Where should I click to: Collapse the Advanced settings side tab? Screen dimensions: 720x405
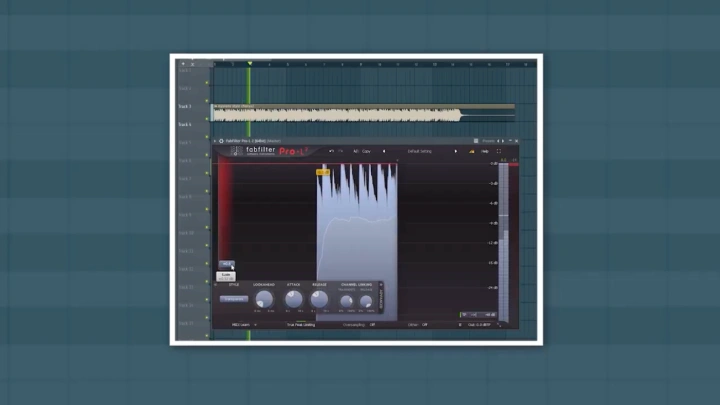tap(381, 300)
